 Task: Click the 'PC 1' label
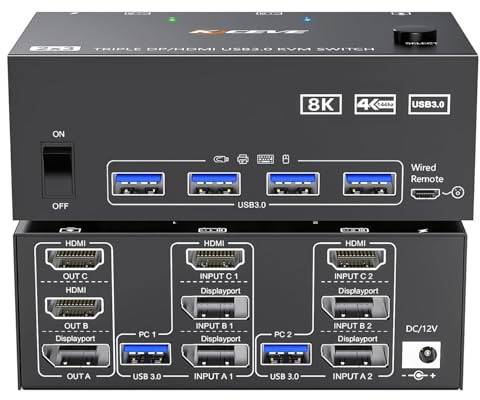[x=147, y=334]
